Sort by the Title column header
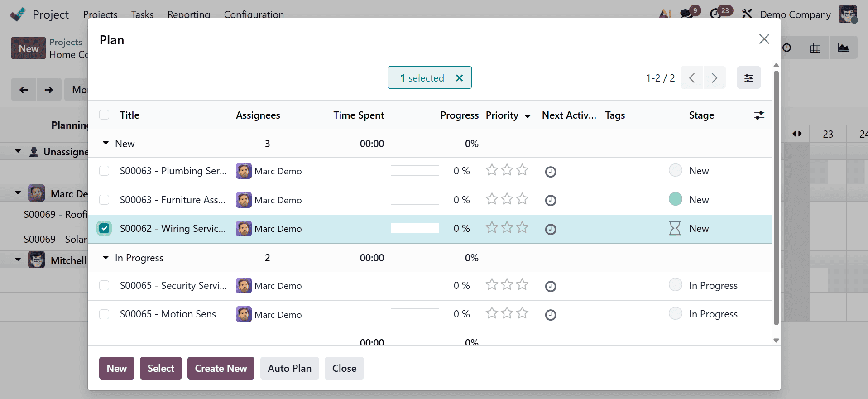Screen dimensions: 868x399 point(129,115)
